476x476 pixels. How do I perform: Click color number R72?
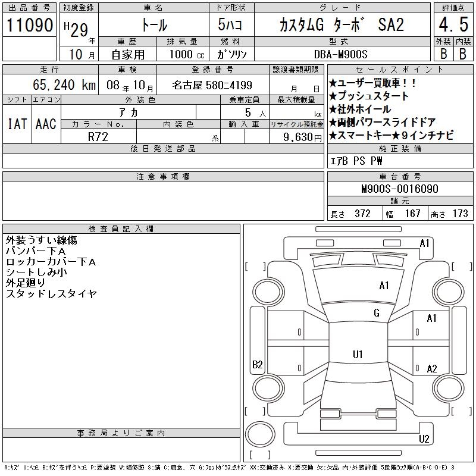[x=98, y=137]
